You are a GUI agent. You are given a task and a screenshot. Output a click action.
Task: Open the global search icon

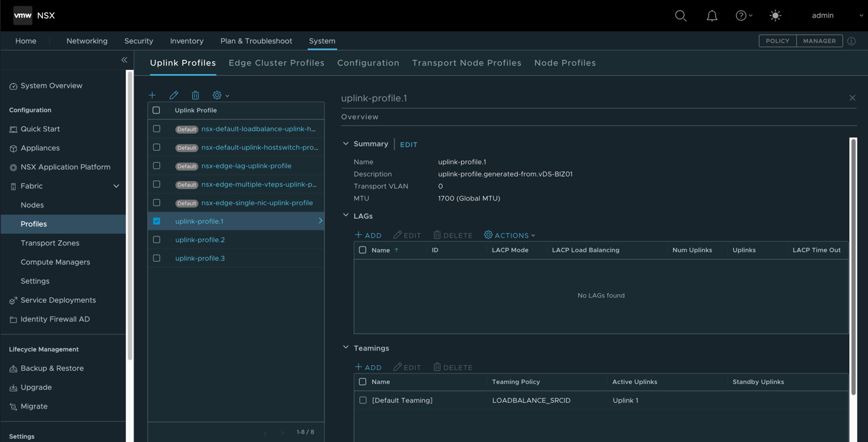click(680, 16)
